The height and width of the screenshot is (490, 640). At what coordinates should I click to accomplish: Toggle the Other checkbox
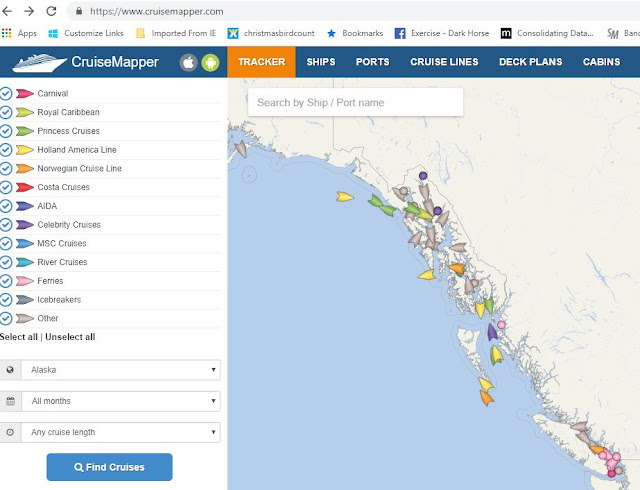(x=6, y=318)
